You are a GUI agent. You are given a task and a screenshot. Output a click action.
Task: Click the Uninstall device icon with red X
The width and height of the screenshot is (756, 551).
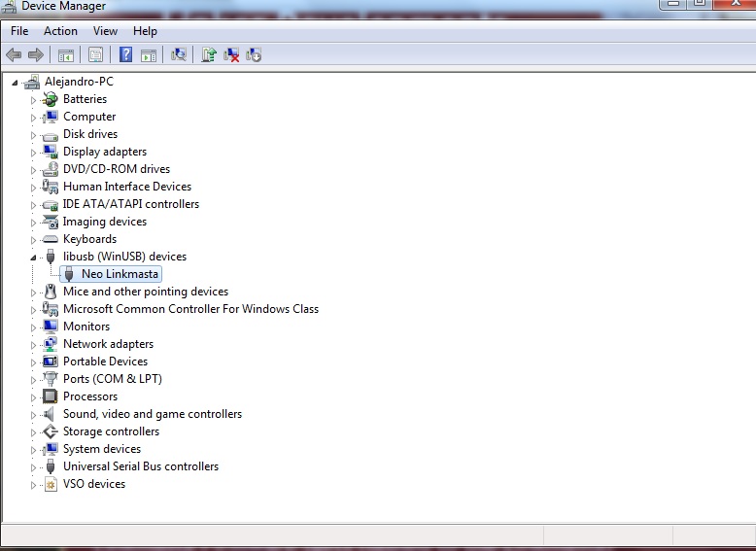231,55
